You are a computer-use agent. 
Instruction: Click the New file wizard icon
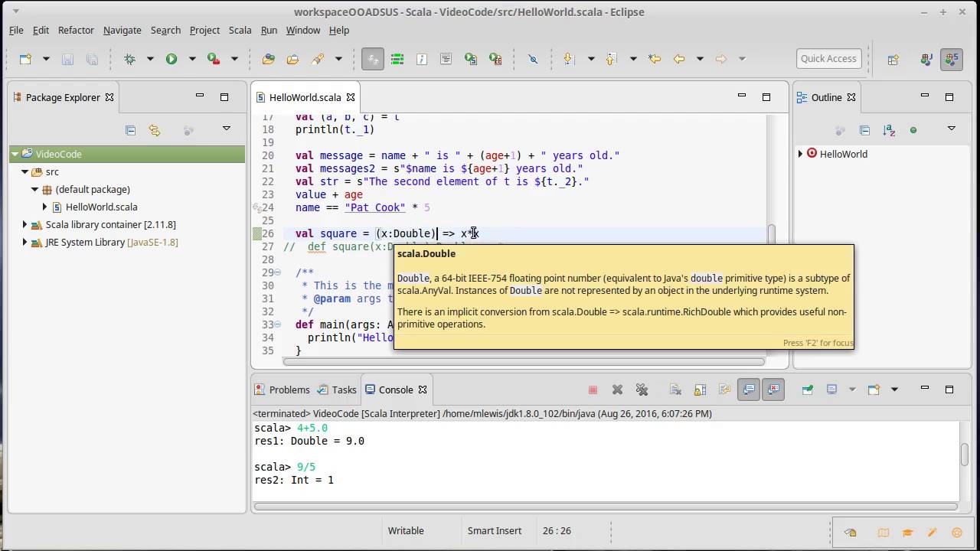coord(25,59)
